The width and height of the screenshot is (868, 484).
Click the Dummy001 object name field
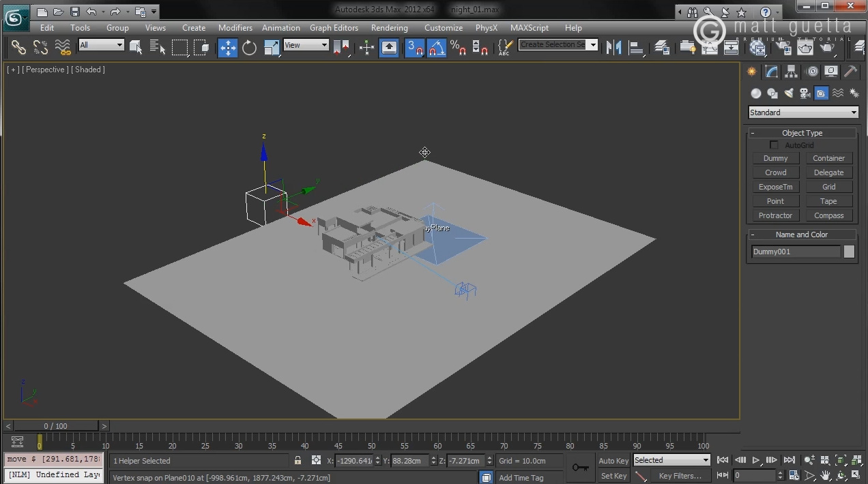click(796, 252)
